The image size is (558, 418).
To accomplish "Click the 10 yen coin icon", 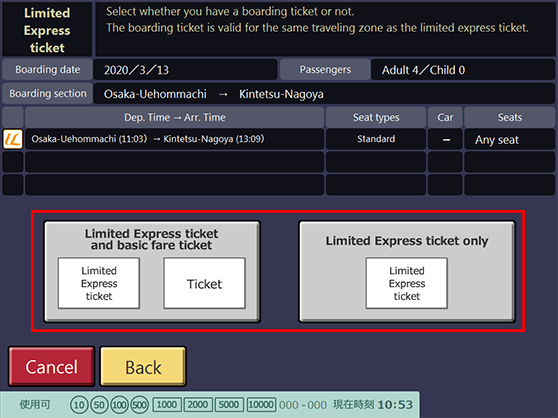I will 79,405.
